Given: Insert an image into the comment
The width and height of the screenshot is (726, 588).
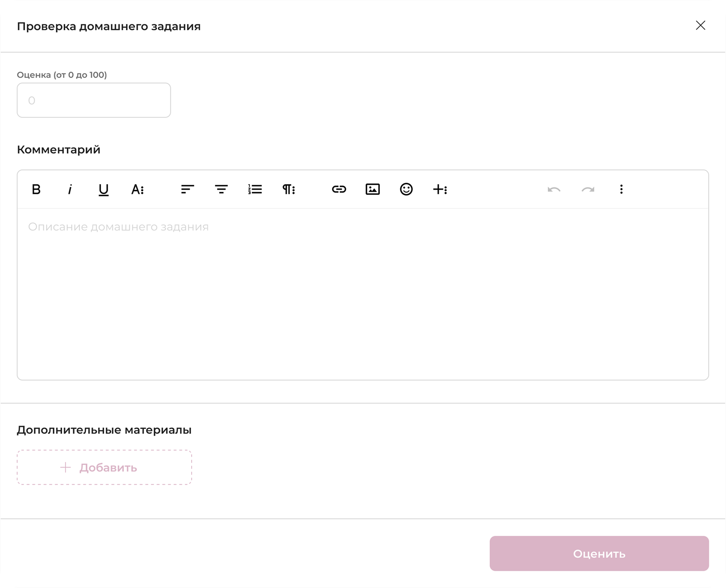Looking at the screenshot, I should point(373,190).
